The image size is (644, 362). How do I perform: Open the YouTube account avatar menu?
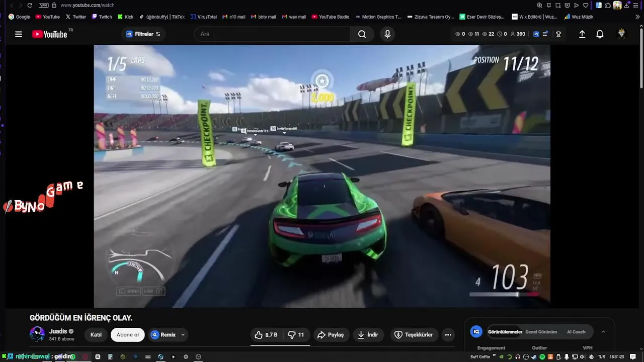[x=621, y=34]
